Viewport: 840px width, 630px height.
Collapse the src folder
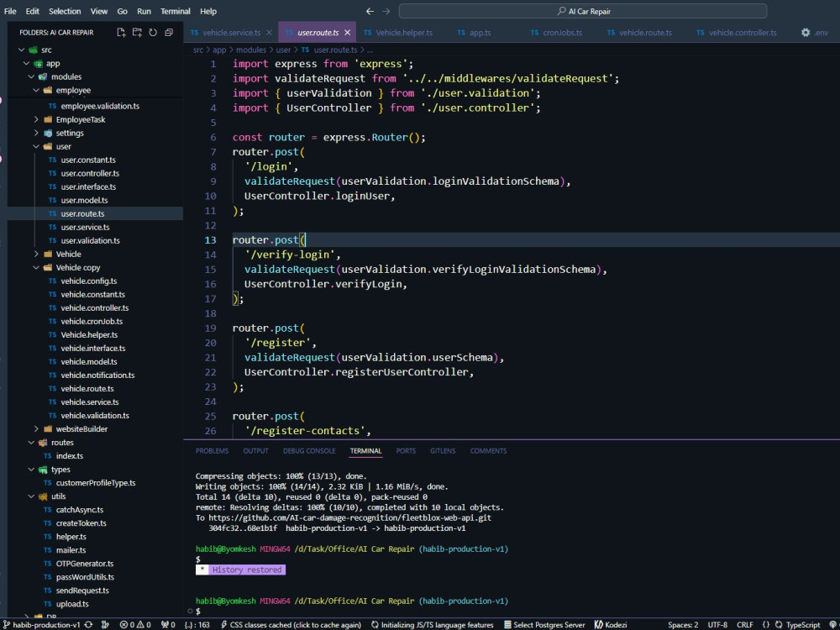pos(22,50)
